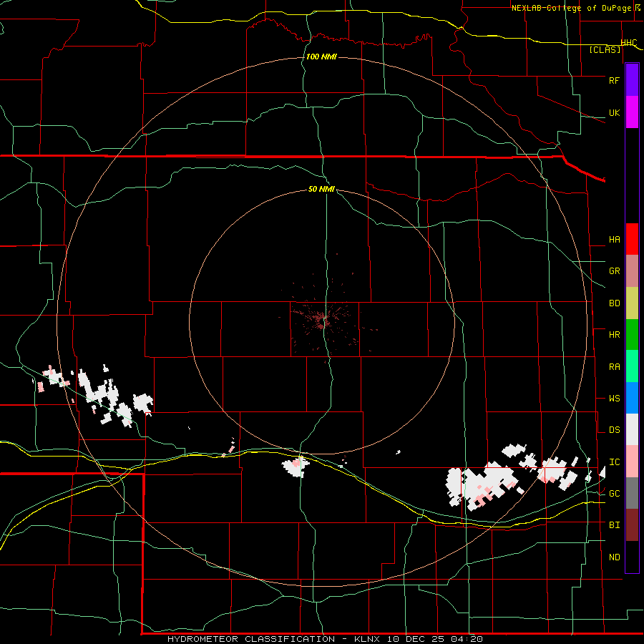This screenshot has height=644, width=644.
Task: Click the 50 NMI range ring label
Action: point(321,189)
